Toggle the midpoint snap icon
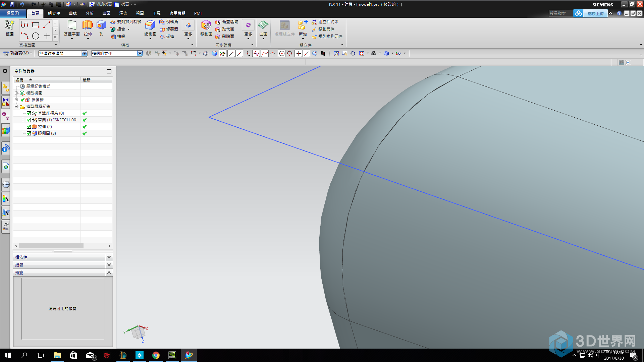The width and height of the screenshot is (644, 362). (239, 53)
